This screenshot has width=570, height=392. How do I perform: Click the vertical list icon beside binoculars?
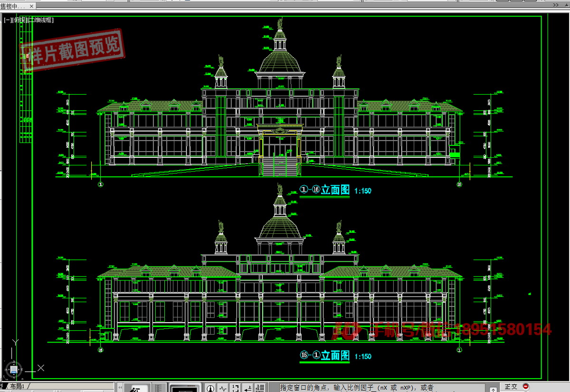(x=159, y=388)
